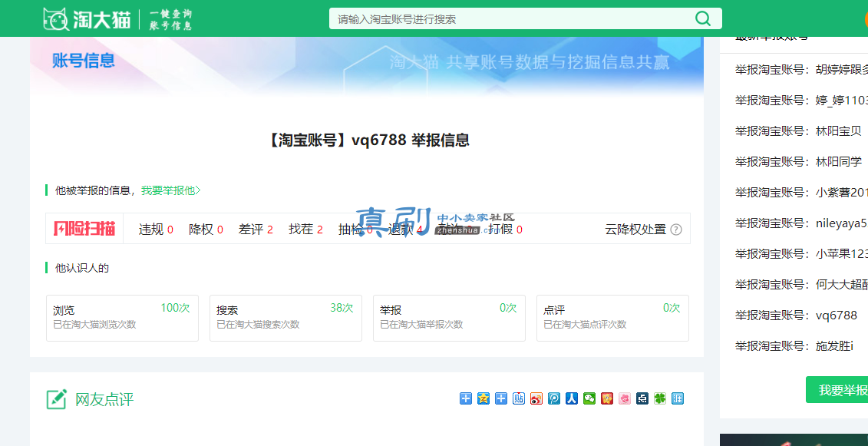Share via the dark 点 icon
This screenshot has height=446, width=868.
pos(642,398)
